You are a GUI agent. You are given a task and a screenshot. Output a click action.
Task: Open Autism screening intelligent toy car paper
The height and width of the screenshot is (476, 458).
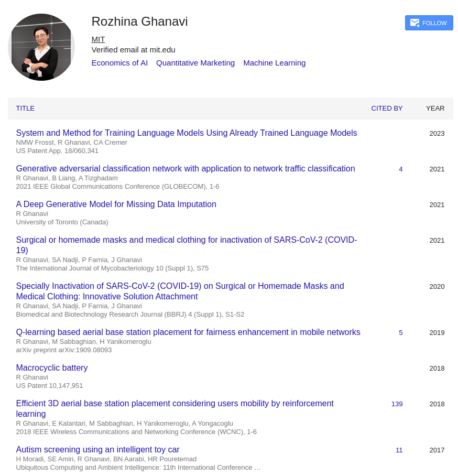coord(97,450)
